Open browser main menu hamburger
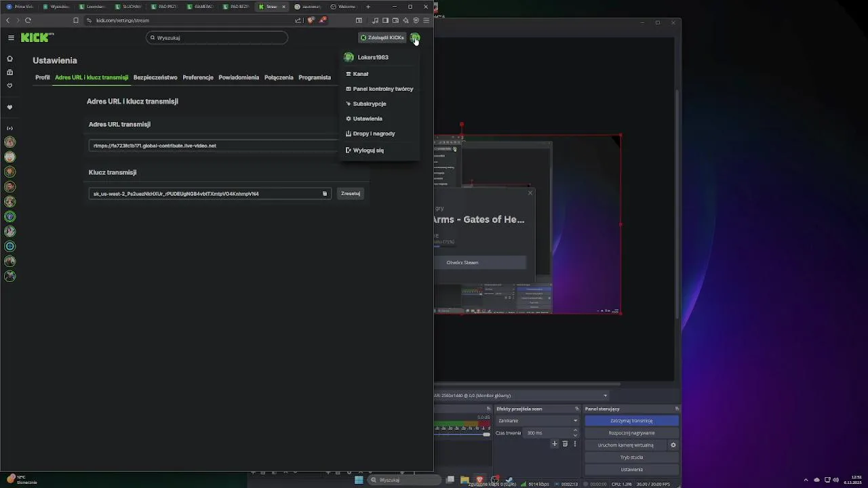868x488 pixels. [426, 20]
